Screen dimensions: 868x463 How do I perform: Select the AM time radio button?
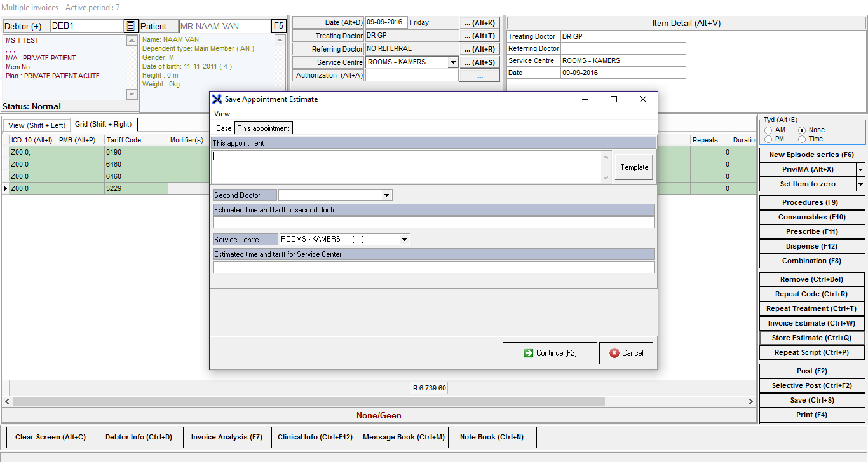point(769,130)
